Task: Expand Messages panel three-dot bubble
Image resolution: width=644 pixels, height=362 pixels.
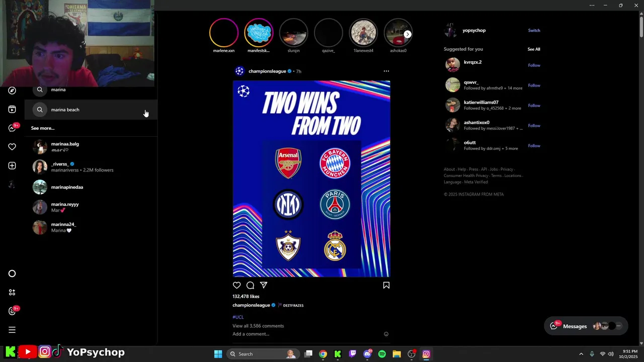Action: tap(618, 326)
